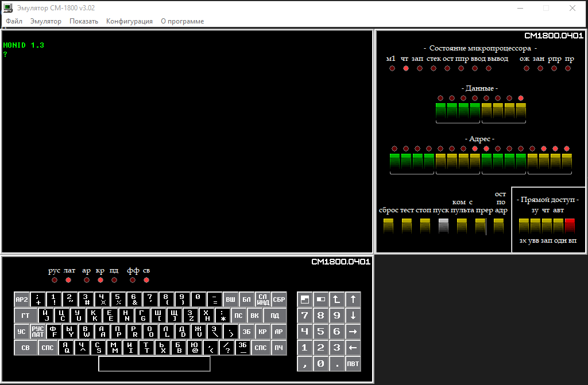This screenshot has height=385, width=588.
Task: Click the left arrow key on the numpad
Action: pyautogui.click(x=353, y=348)
